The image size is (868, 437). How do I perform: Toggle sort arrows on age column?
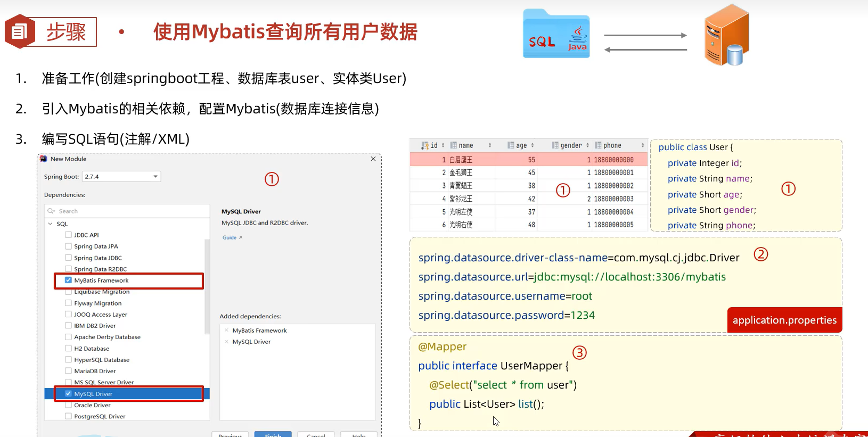click(x=533, y=145)
